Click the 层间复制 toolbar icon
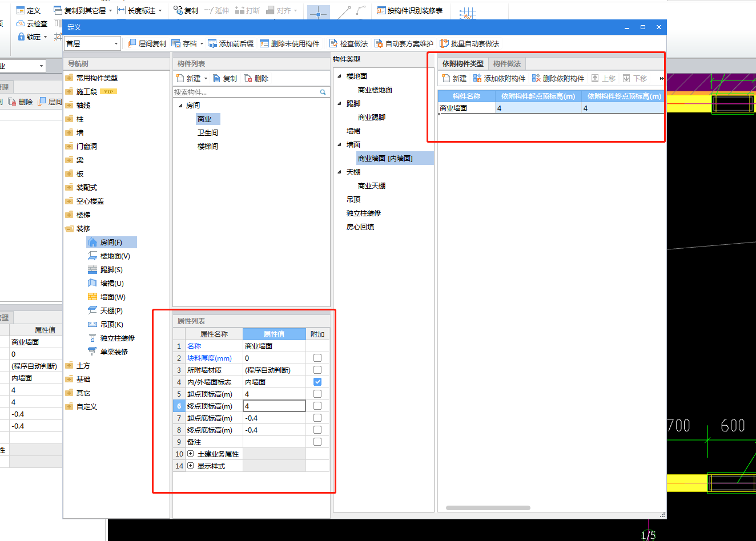This screenshot has height=541, width=756. pyautogui.click(x=132, y=43)
